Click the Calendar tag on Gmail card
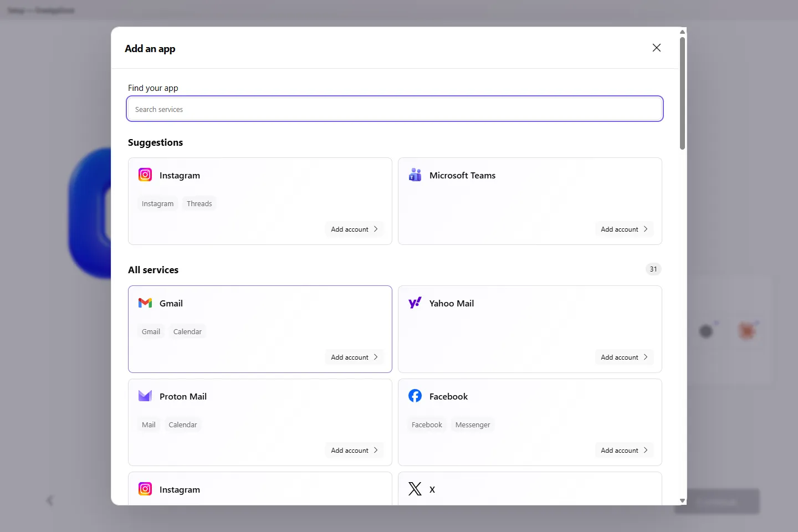 coord(187,331)
